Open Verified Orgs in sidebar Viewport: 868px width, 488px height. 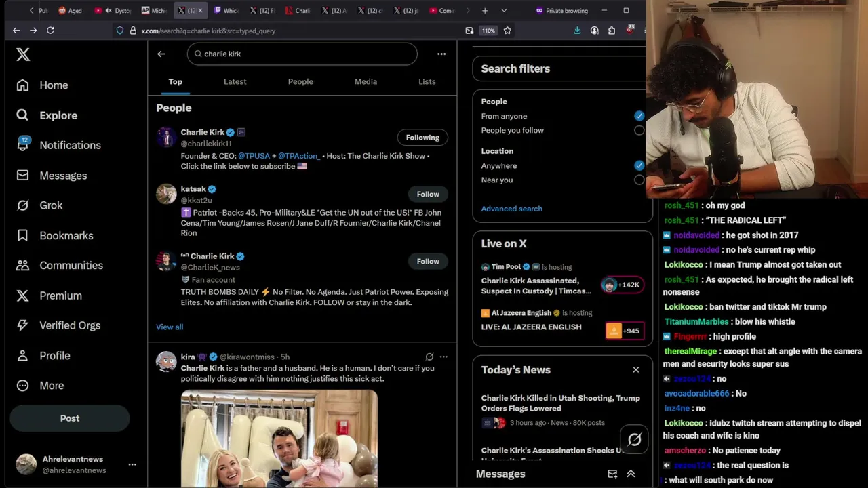[x=58, y=325]
